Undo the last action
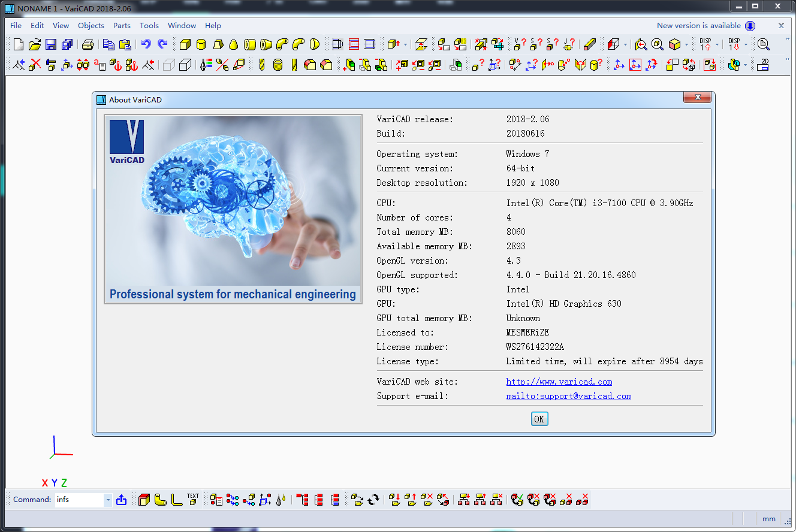 click(146, 44)
